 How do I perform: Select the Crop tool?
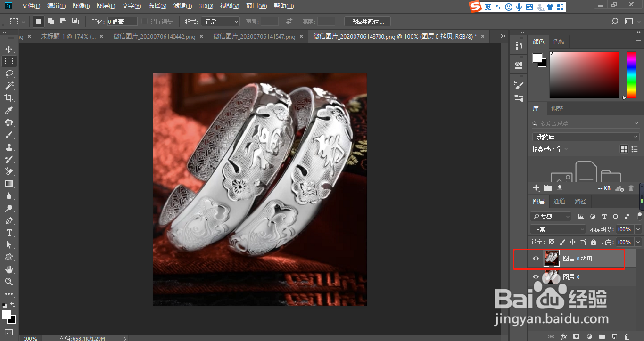click(9, 98)
